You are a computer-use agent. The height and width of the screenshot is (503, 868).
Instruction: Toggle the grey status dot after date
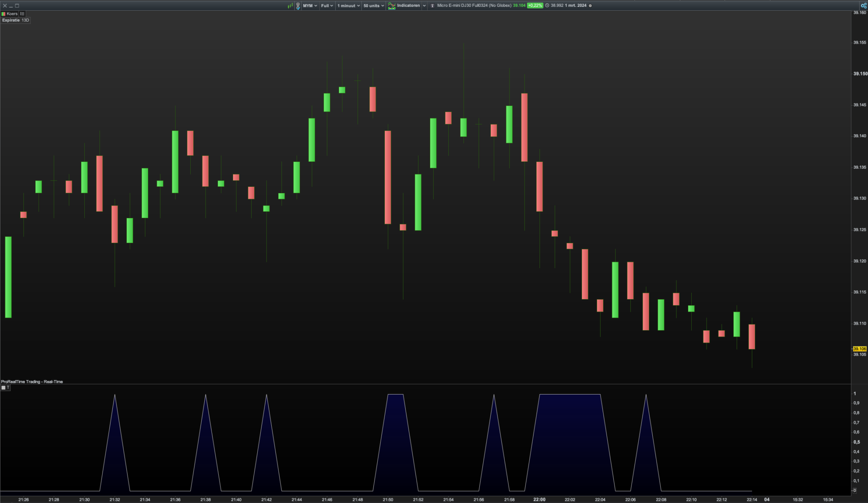point(590,6)
